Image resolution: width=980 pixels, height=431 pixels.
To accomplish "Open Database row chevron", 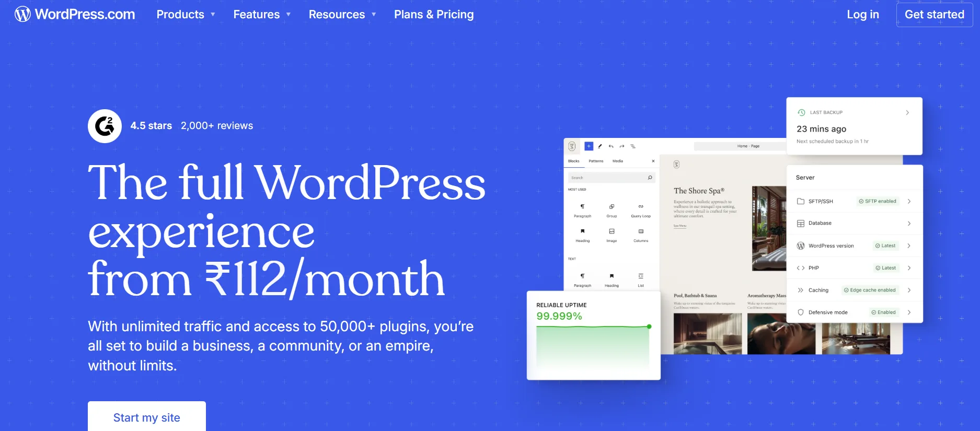I will tap(909, 224).
